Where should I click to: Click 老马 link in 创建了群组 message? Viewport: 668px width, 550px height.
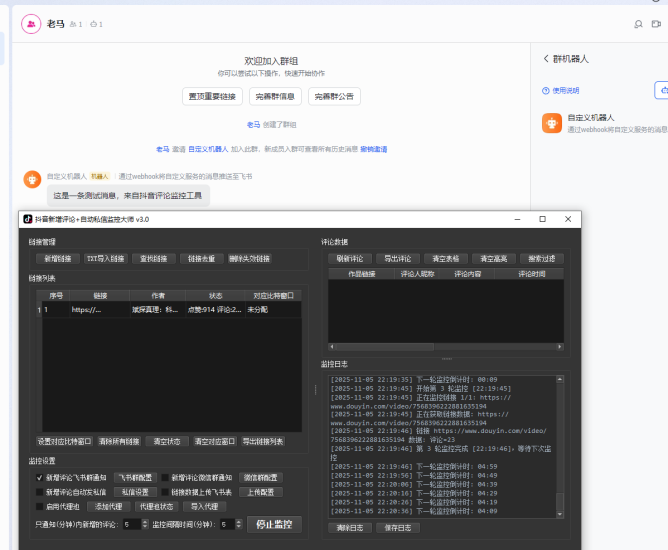[253, 125]
